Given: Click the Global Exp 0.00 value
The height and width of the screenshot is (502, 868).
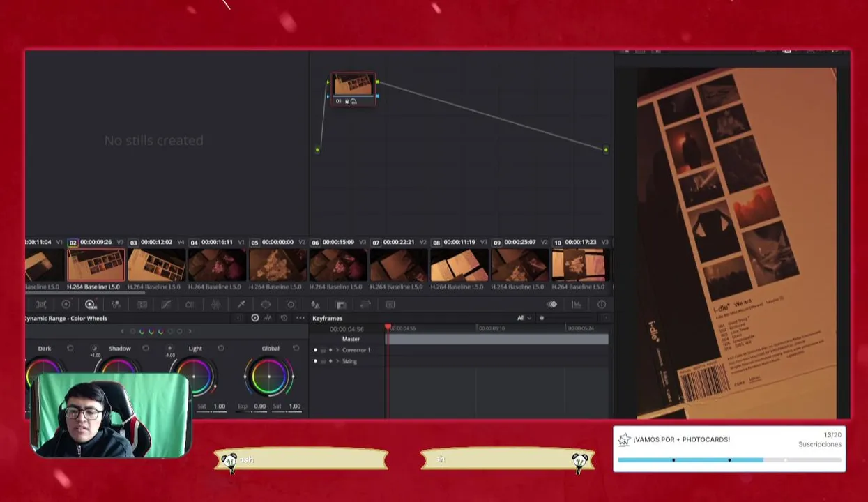Looking at the screenshot, I should pos(259,406).
